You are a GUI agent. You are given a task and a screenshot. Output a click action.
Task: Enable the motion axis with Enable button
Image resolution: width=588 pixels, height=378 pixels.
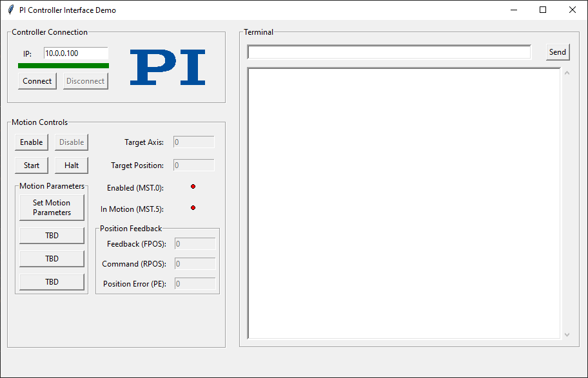[x=32, y=142]
